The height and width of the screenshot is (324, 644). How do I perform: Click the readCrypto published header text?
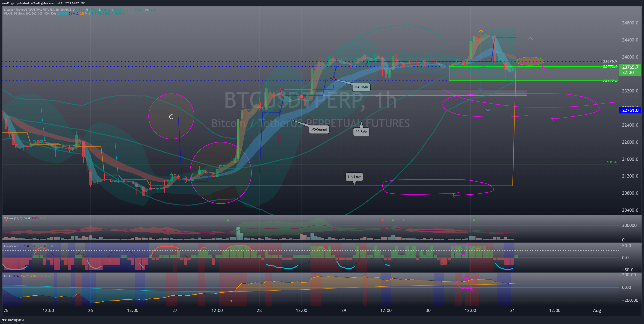44,3
